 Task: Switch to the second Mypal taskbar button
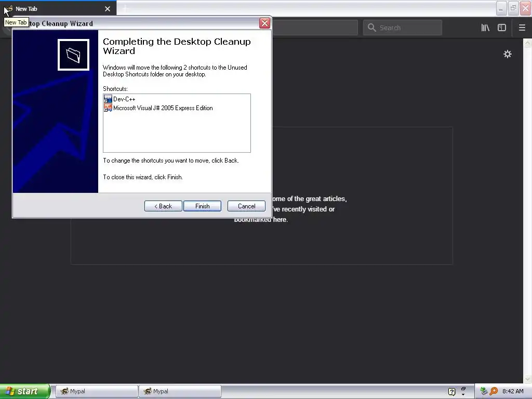(180, 391)
